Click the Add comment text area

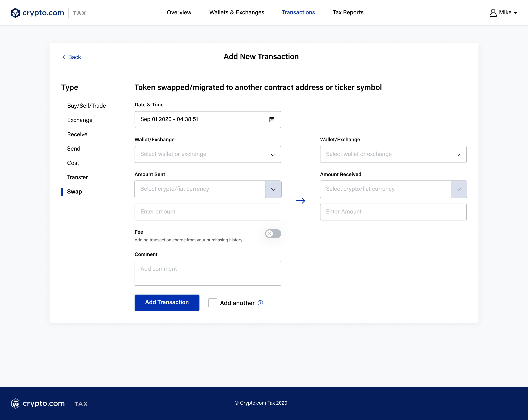(x=208, y=273)
